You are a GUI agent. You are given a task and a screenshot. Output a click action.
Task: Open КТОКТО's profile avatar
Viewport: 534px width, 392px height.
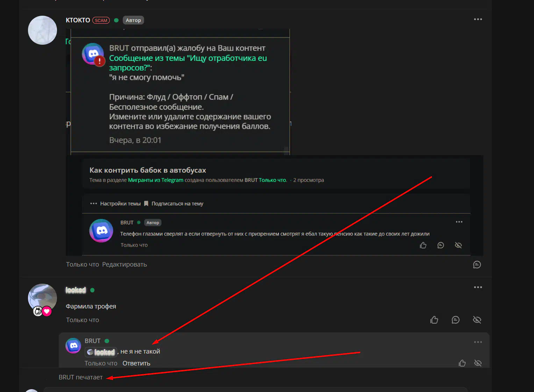[x=42, y=30]
